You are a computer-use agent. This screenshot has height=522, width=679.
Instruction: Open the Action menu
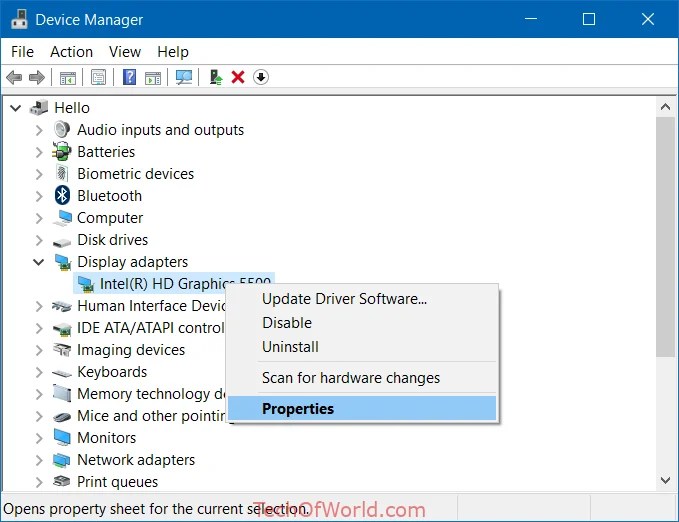pos(71,52)
